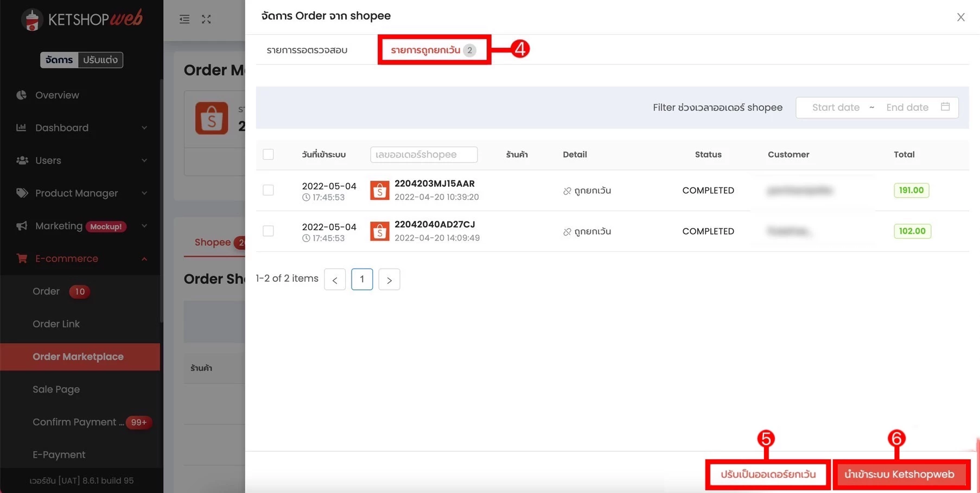Click the 99+ badge on Confirm Payment
The image size is (980, 493).
coord(139,422)
